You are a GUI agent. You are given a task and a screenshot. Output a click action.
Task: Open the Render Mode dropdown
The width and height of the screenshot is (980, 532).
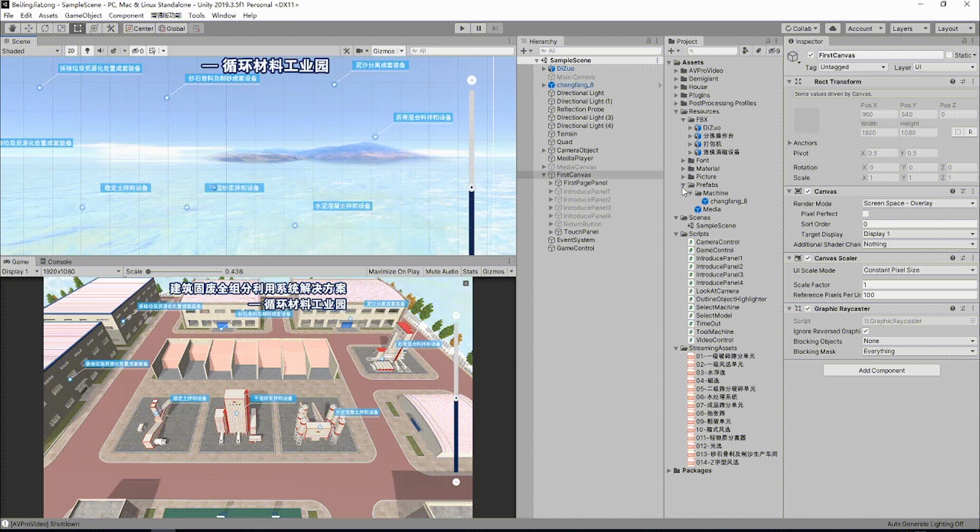(918, 203)
